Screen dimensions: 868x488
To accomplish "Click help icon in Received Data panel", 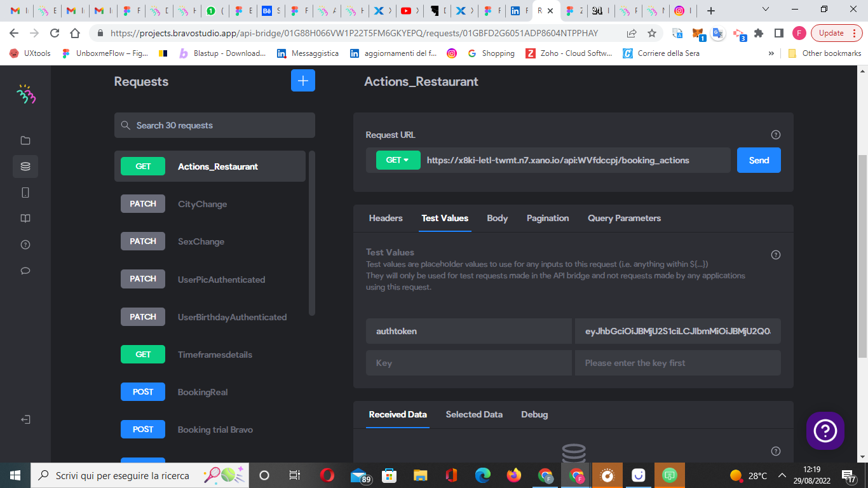I will (775, 451).
